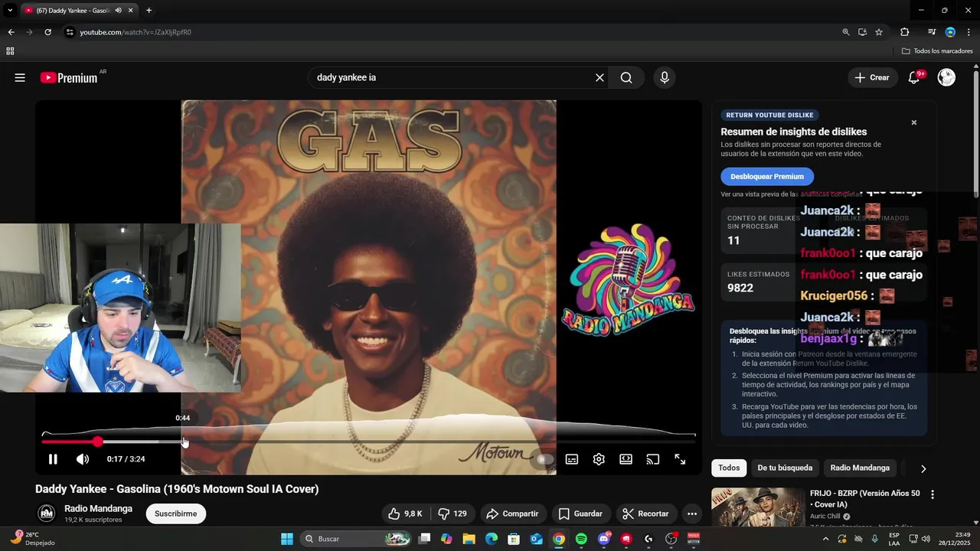980x551 pixels.
Task: Toggle subtitles with the captions icon
Action: 572,459
